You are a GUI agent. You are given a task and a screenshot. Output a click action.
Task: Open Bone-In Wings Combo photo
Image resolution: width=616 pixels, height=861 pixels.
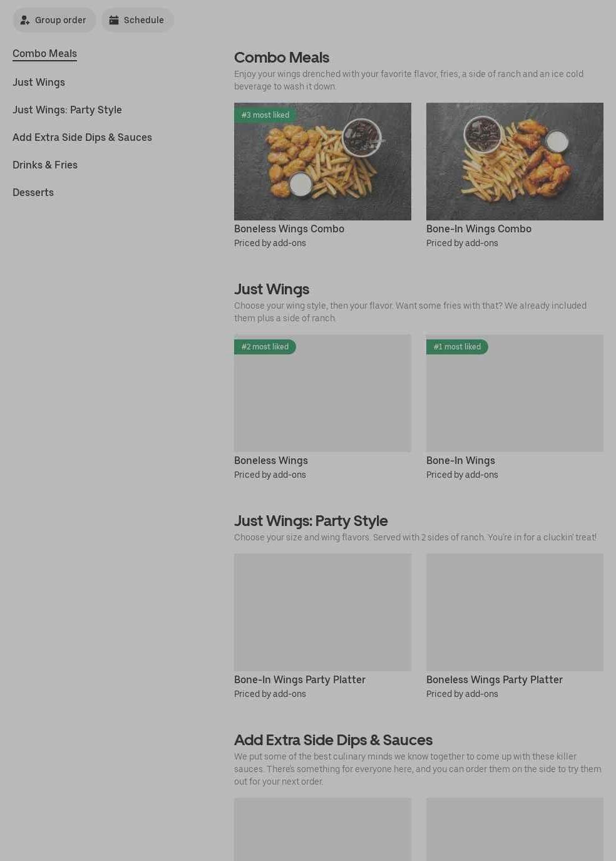point(515,162)
